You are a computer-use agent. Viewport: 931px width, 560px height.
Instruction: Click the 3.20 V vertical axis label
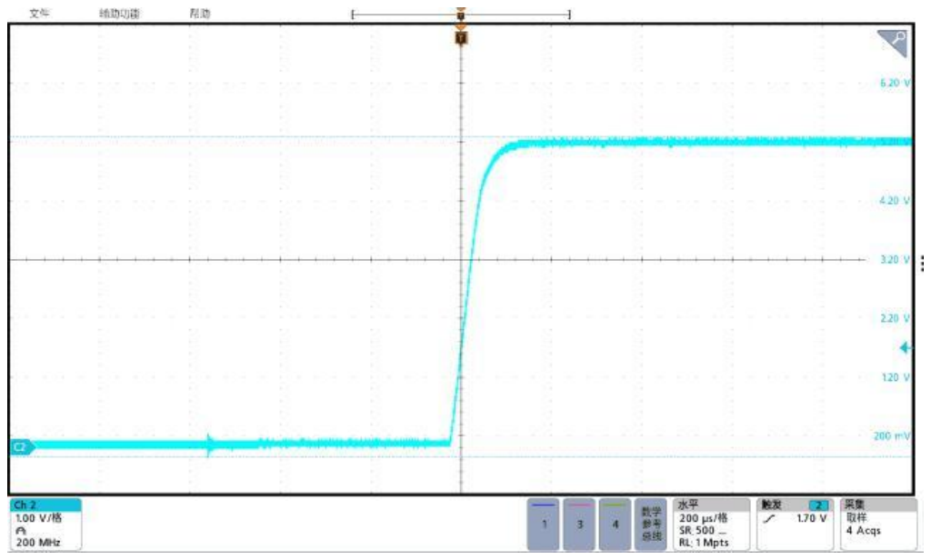(895, 259)
